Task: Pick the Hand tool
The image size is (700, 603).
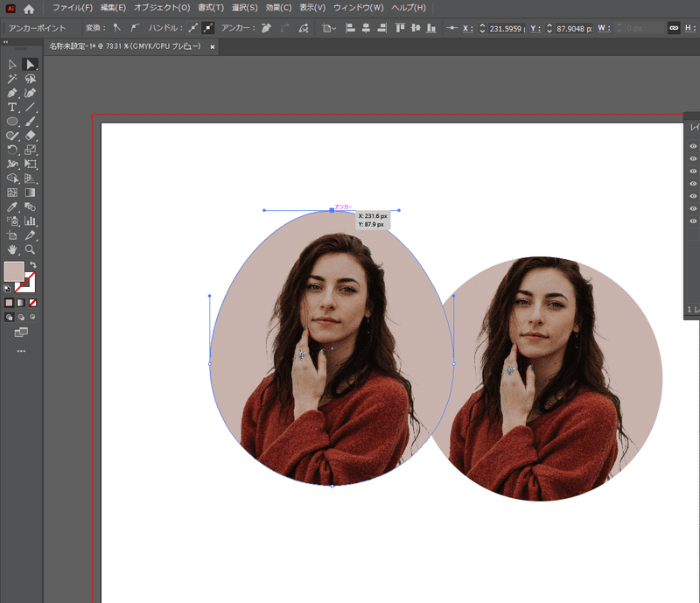Action: coord(12,249)
